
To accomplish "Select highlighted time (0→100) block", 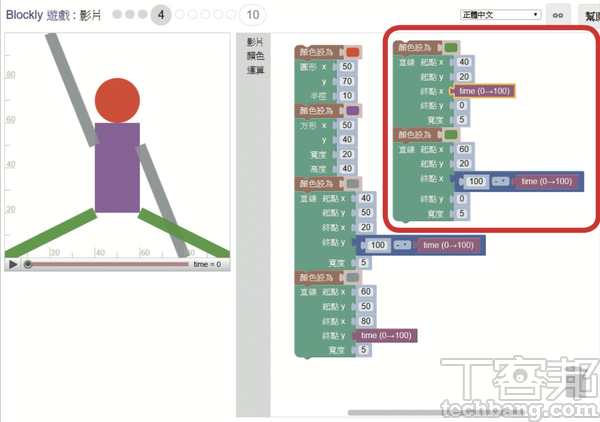I will coord(484,91).
